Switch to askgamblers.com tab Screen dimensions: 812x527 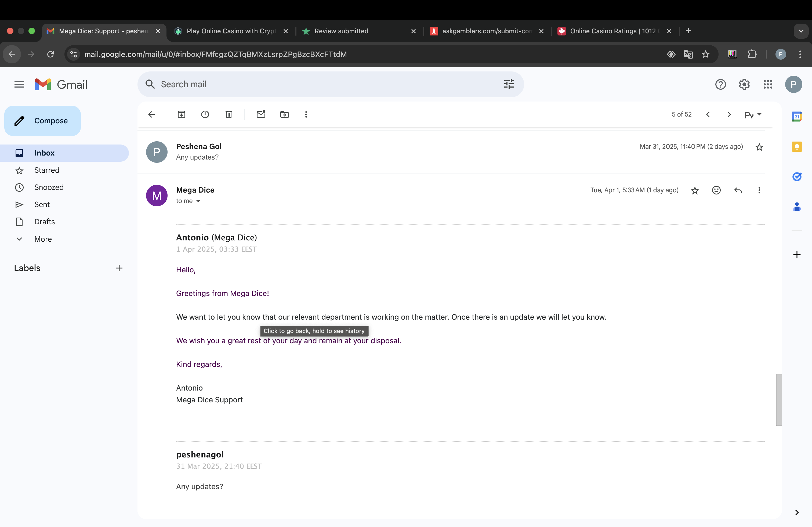point(487,31)
